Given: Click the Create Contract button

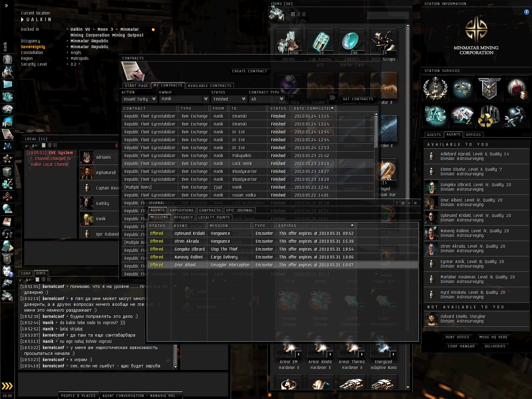Looking at the screenshot, I should [x=249, y=71].
